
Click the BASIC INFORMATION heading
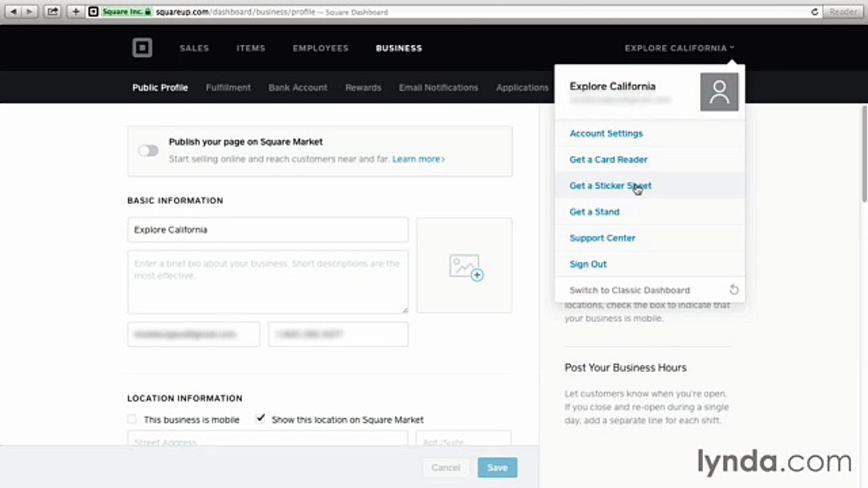coord(175,201)
